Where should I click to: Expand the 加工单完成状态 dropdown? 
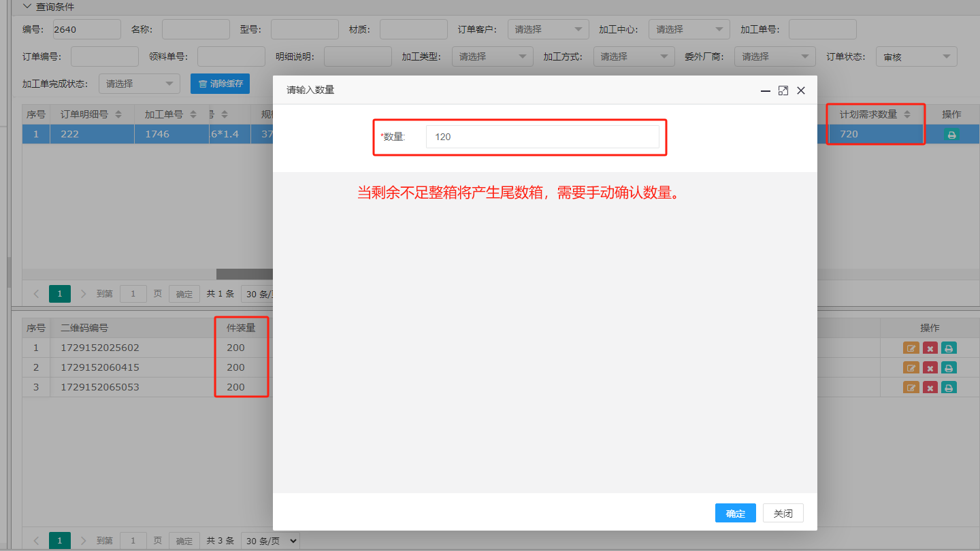[x=139, y=84]
